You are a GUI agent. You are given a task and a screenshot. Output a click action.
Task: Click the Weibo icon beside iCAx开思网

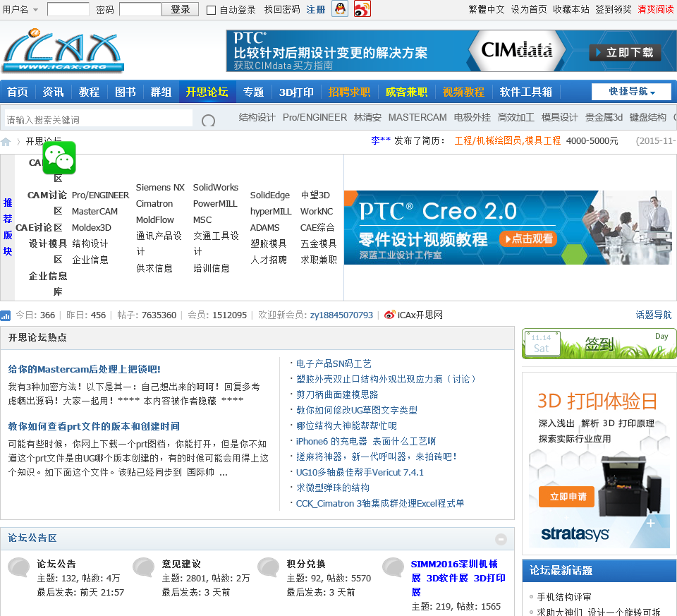pos(389,315)
